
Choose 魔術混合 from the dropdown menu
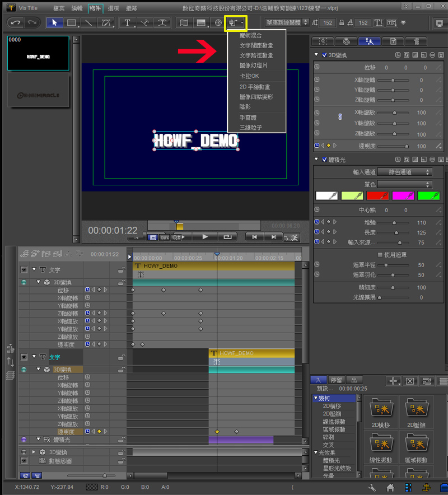[250, 36]
